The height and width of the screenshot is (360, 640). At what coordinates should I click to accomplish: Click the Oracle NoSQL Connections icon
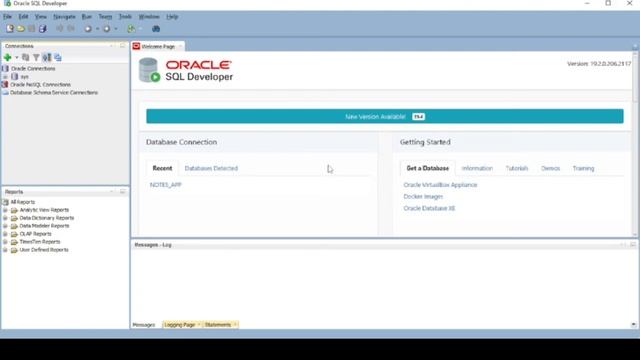point(5,84)
